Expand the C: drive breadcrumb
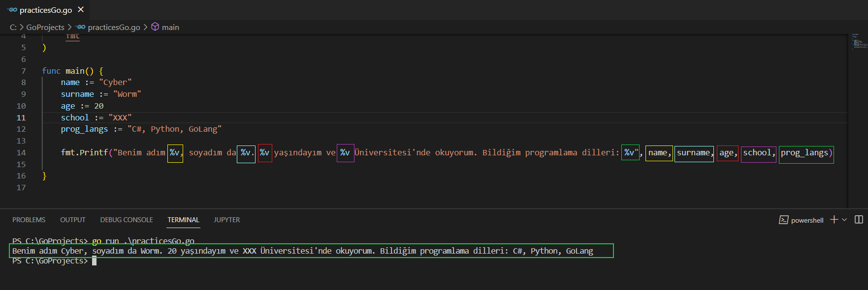Viewport: 868px width, 290px height. point(13,28)
